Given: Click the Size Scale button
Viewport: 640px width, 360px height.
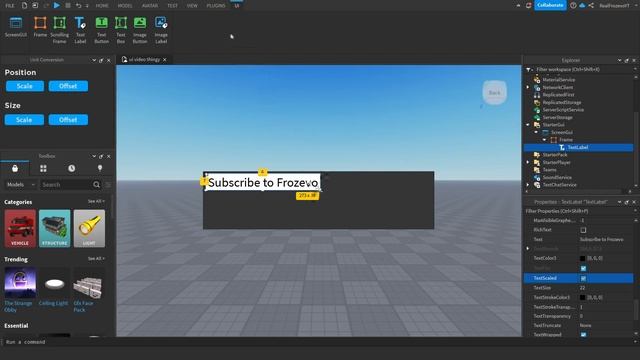Looking at the screenshot, I should coord(24,120).
